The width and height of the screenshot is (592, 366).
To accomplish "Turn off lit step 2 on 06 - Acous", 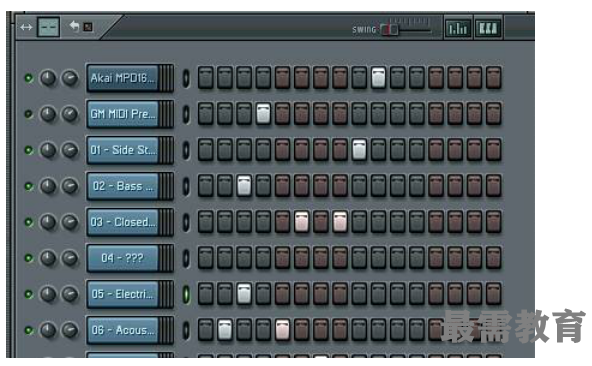I will click(x=225, y=330).
